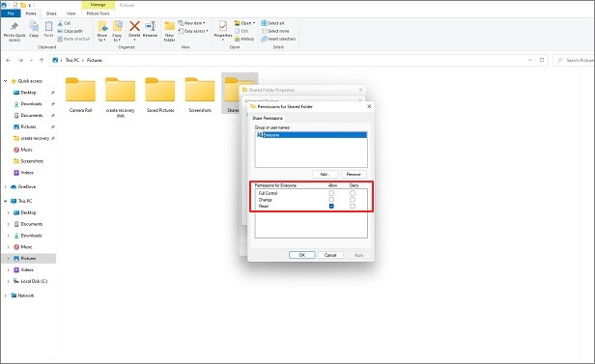Click the red Delete icon
This screenshot has height=364, width=595.
tap(134, 26)
